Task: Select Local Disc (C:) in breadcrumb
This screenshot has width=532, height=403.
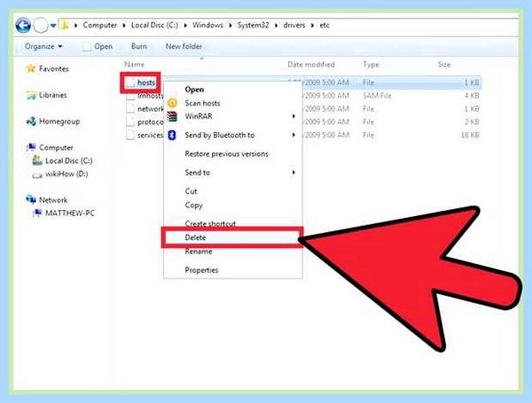Action: [x=154, y=25]
